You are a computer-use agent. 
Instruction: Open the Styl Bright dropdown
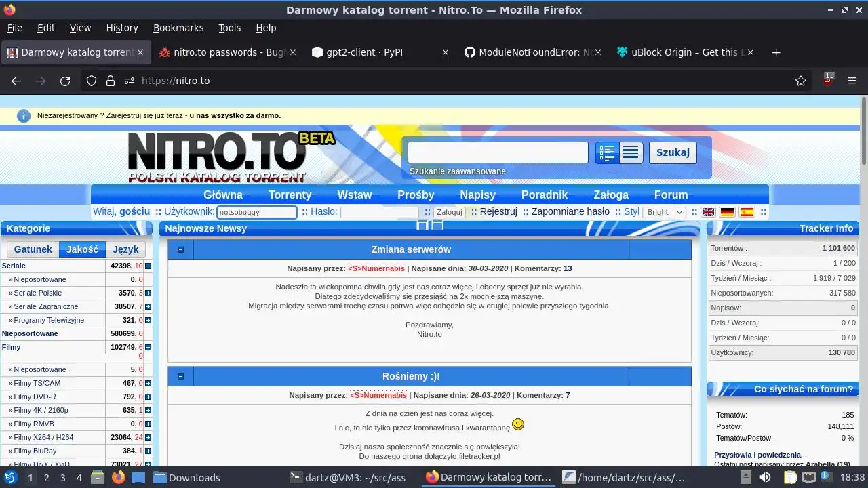664,212
